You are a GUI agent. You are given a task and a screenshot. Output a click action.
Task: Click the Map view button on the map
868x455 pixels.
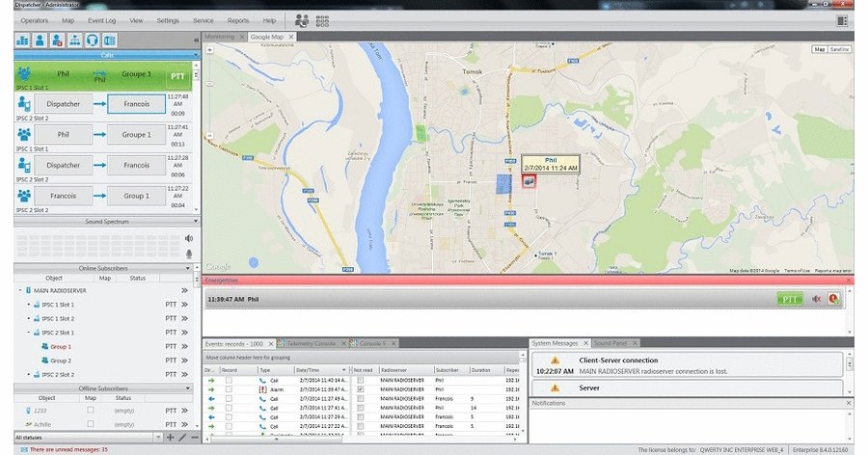pos(819,49)
